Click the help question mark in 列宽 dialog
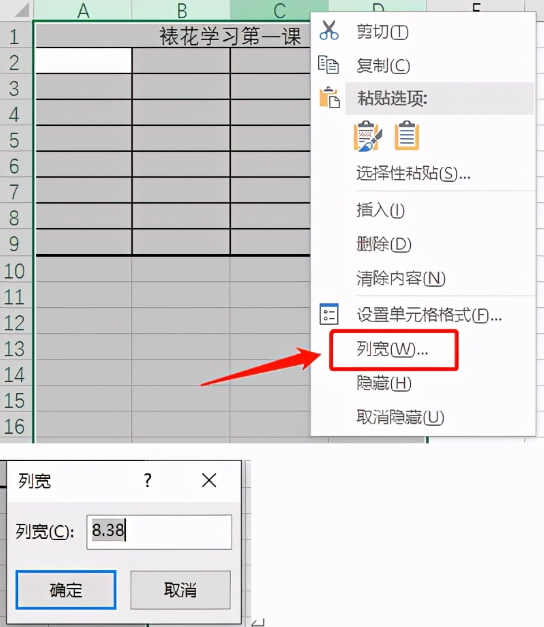544x627 pixels. pyautogui.click(x=148, y=480)
